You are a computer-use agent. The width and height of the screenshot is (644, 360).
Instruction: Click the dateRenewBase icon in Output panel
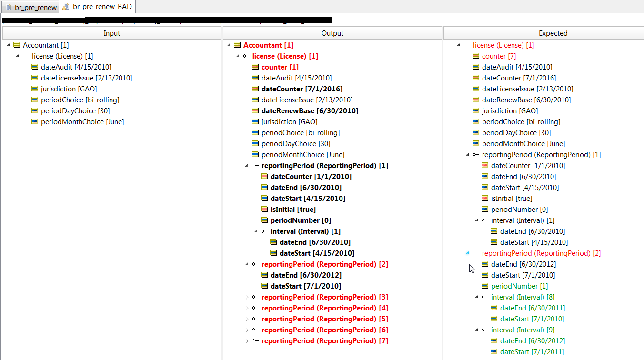(255, 111)
